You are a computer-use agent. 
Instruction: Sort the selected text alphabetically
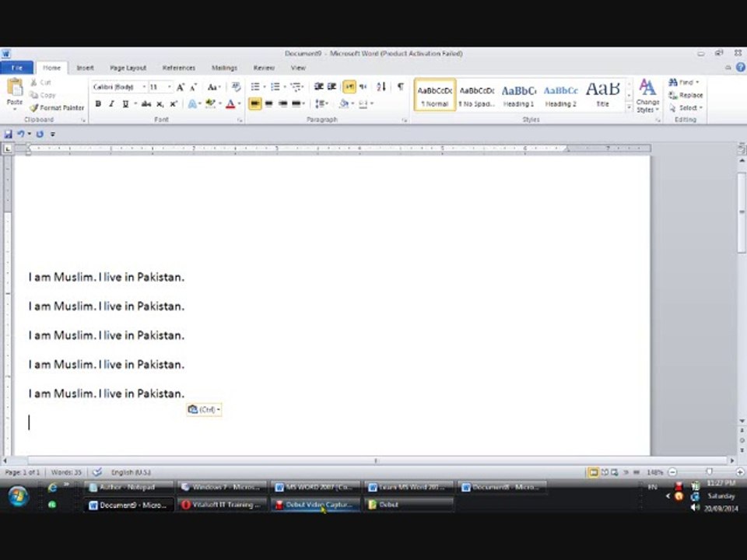coord(381,86)
